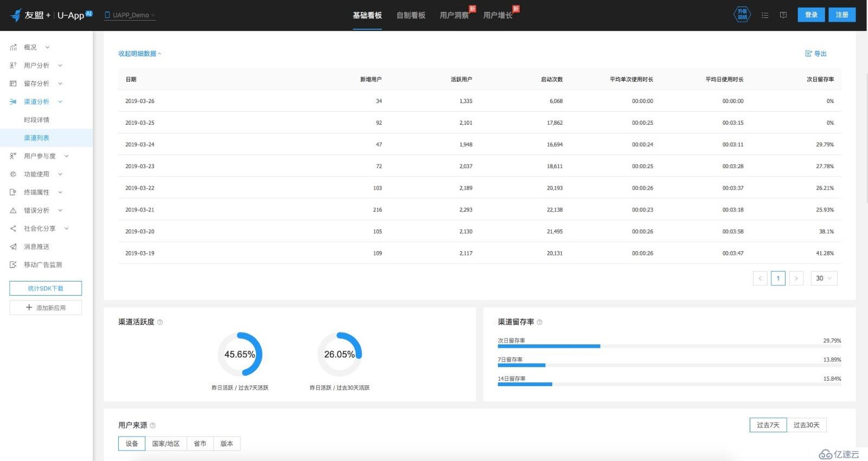868x461 pixels.
Task: Click help icon next to 渠道留存率
Action: click(x=540, y=322)
